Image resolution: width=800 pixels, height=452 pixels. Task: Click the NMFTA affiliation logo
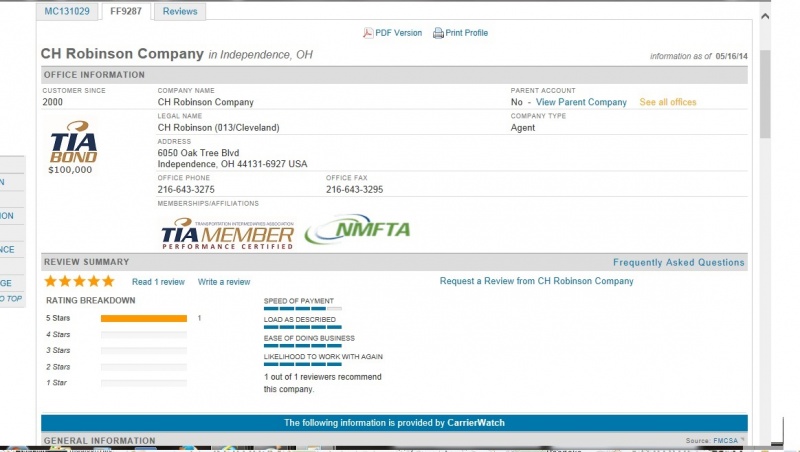click(358, 229)
